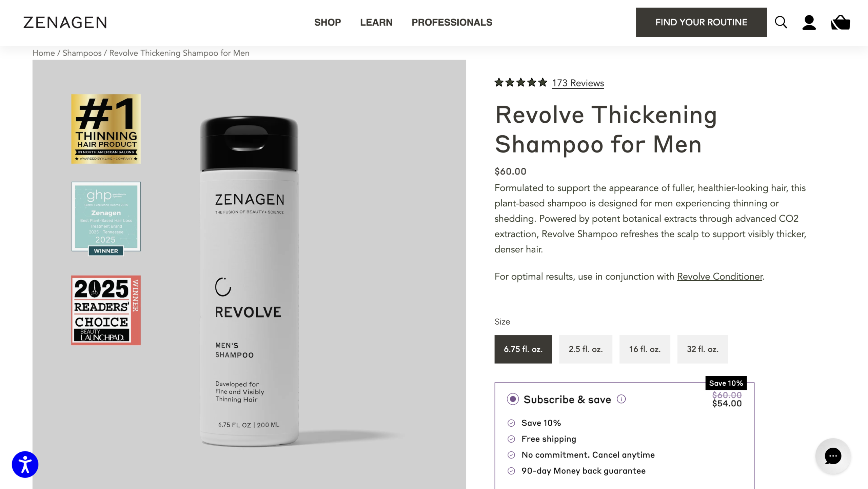Screen dimensions: 868x489
Task: Click the Zenagen logo
Action: click(x=65, y=22)
